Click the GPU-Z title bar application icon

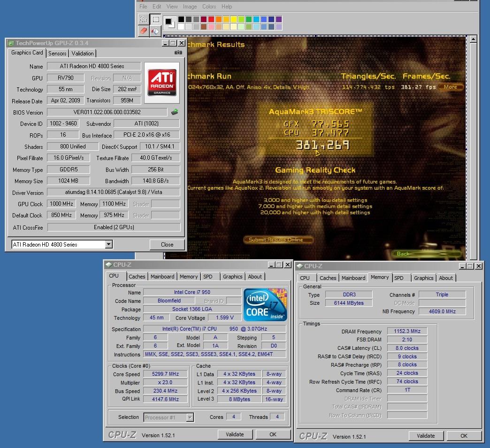pyautogui.click(x=11, y=43)
